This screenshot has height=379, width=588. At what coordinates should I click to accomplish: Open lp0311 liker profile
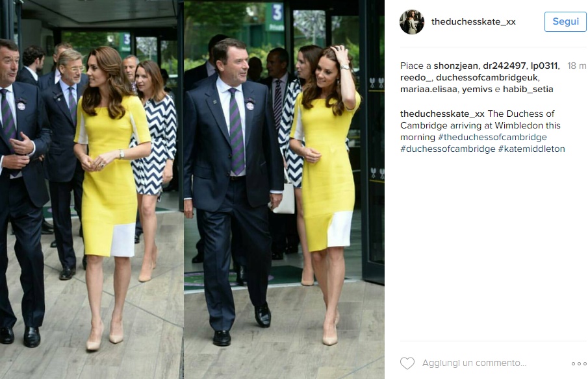click(544, 66)
